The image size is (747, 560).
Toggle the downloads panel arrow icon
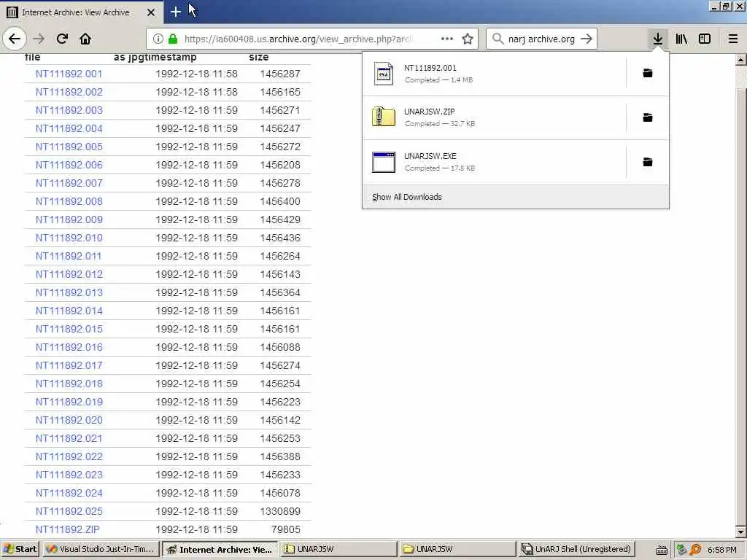[x=658, y=39]
